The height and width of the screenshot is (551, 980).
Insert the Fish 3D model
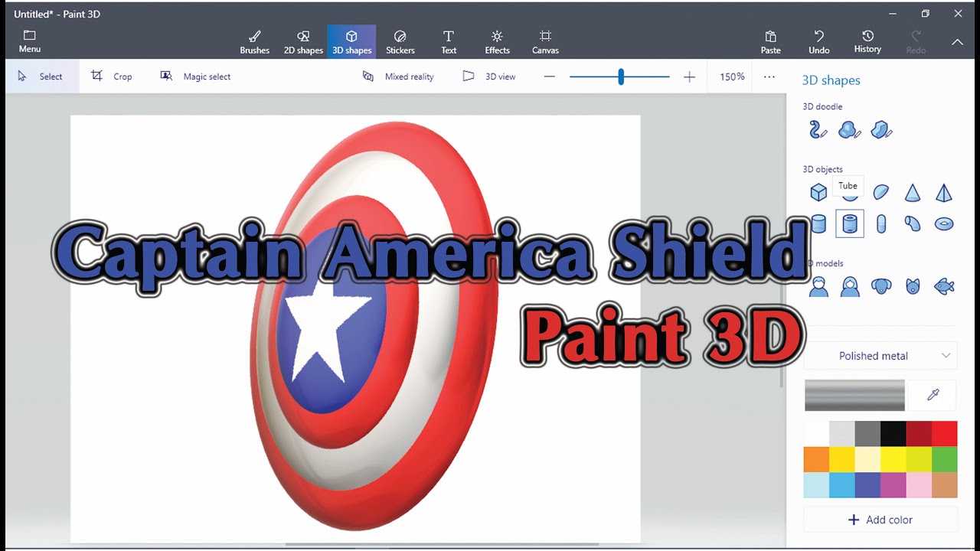(x=944, y=287)
